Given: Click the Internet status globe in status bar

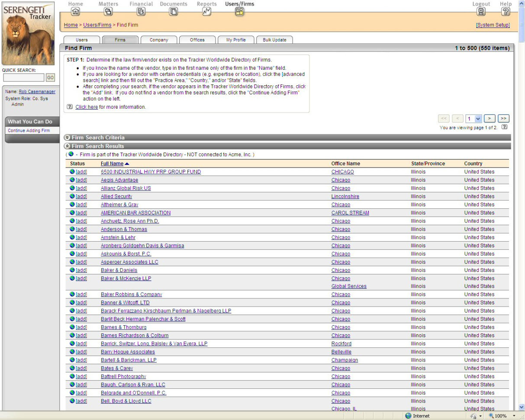Looking at the screenshot, I should click(x=409, y=415).
